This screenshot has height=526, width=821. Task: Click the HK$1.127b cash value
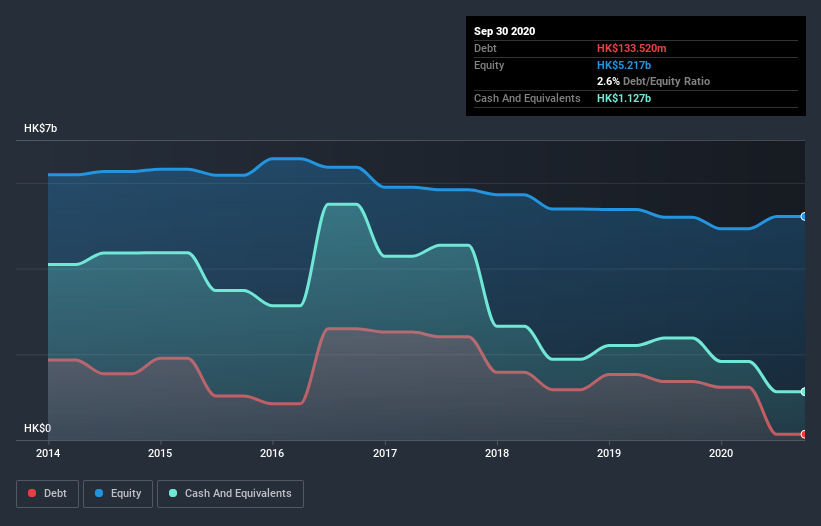click(x=624, y=98)
